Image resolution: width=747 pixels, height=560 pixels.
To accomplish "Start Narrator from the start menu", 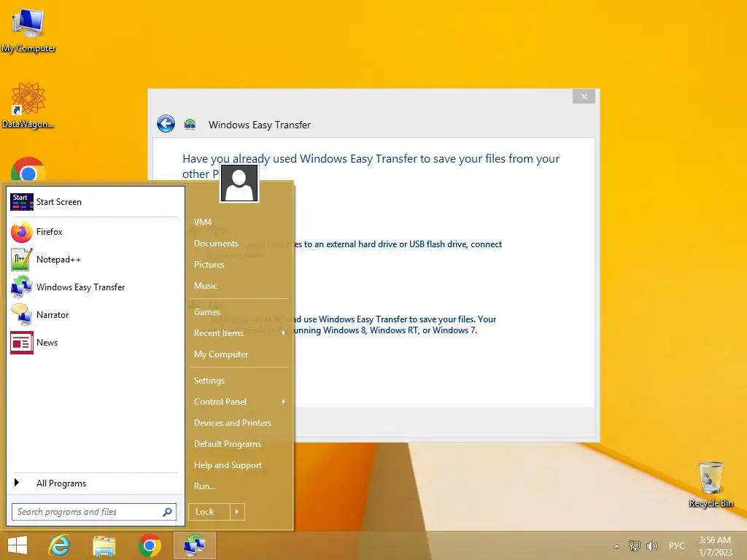I will 96,315.
